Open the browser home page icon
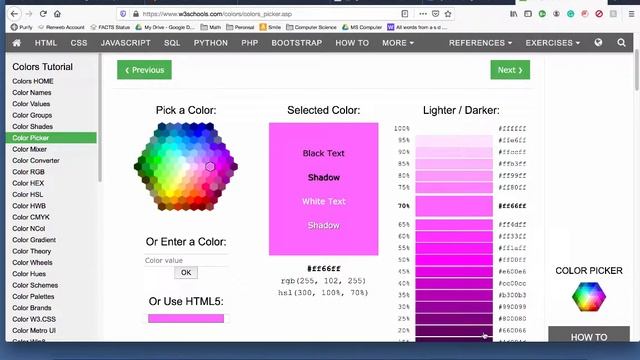Viewport: 640px width, 360px height. point(57,14)
